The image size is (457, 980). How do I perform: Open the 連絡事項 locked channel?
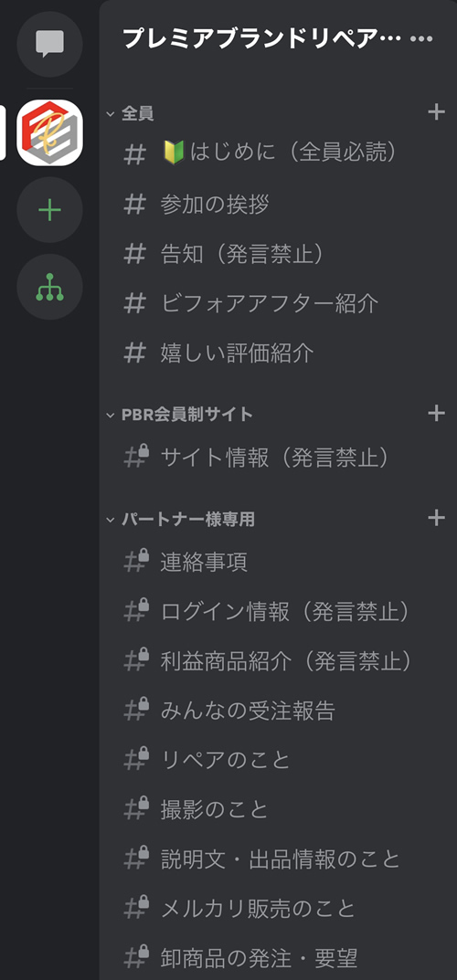(278, 562)
